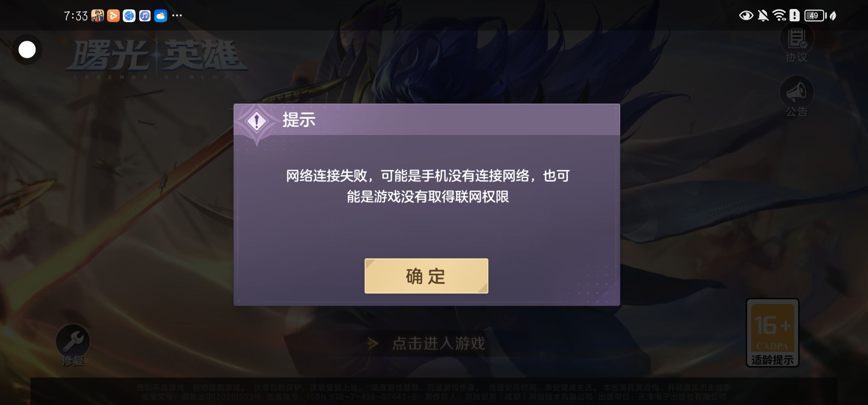Expand the three-dots notification overflow
The height and width of the screenshot is (405, 868).
[177, 16]
